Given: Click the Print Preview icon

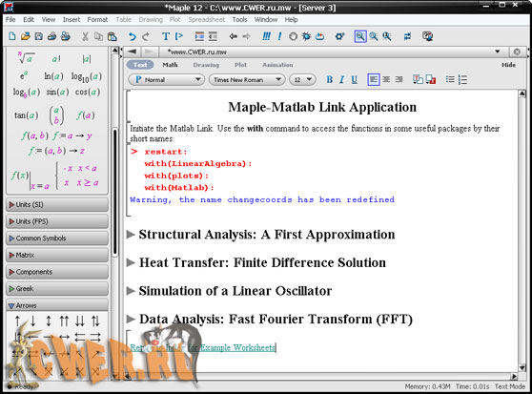Looking at the screenshot, I should coord(66,36).
